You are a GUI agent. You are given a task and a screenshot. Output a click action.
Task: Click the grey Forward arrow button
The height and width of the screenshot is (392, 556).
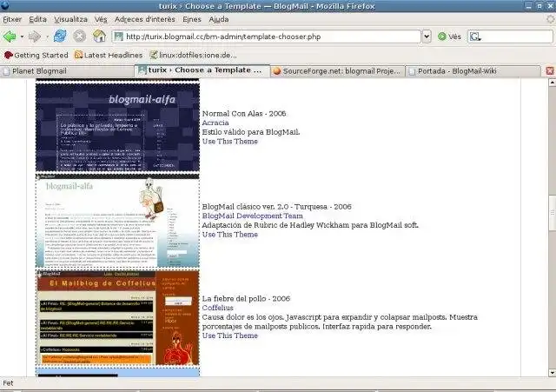pyautogui.click(x=35, y=37)
